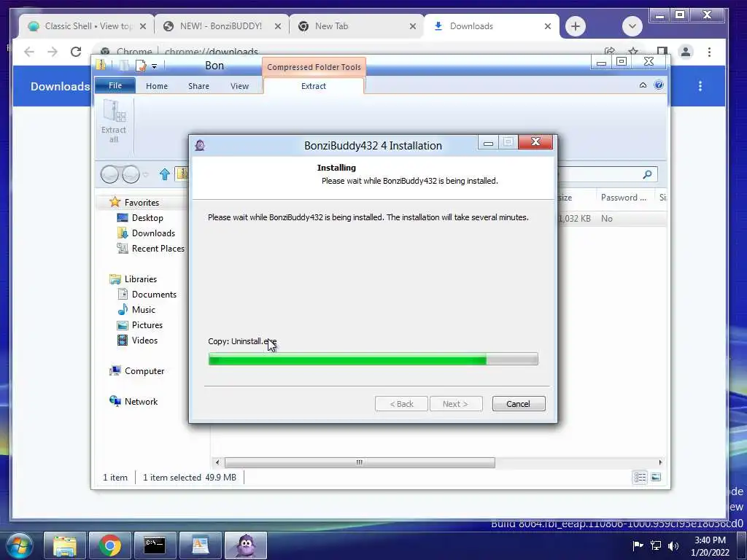Select Libraries in the navigation pane
Image resolution: width=747 pixels, height=560 pixels.
pos(141,279)
